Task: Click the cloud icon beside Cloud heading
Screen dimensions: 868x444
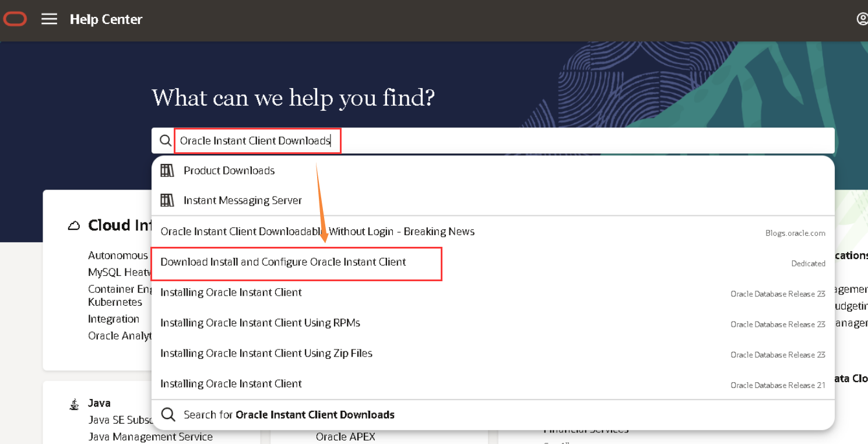Action: [x=74, y=226]
